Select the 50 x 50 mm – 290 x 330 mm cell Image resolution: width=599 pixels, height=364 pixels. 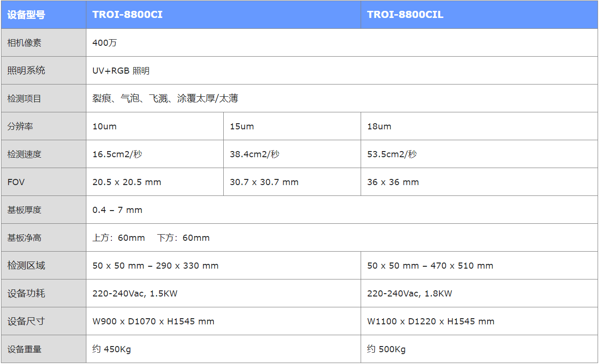223,265
